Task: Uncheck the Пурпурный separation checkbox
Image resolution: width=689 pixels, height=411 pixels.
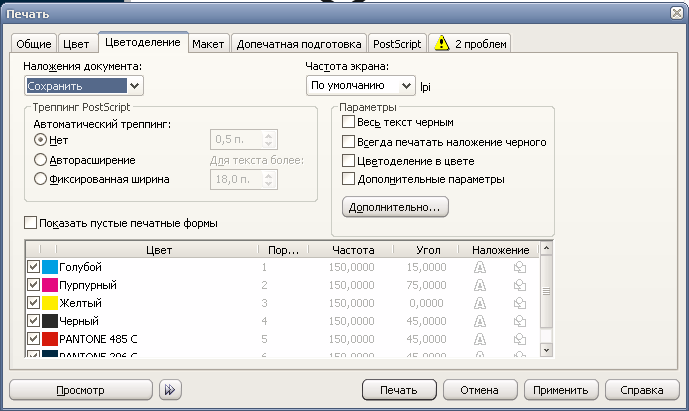Action: tap(33, 285)
